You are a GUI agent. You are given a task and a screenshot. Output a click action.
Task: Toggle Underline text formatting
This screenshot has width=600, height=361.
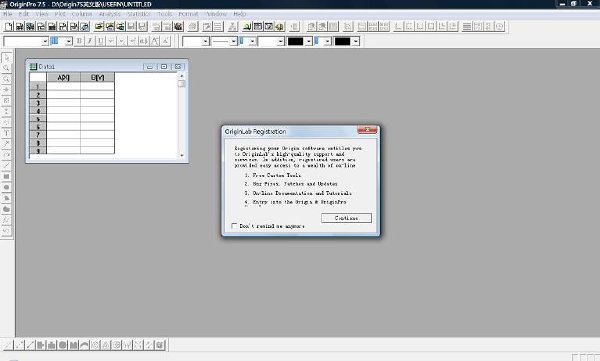pyautogui.click(x=100, y=41)
